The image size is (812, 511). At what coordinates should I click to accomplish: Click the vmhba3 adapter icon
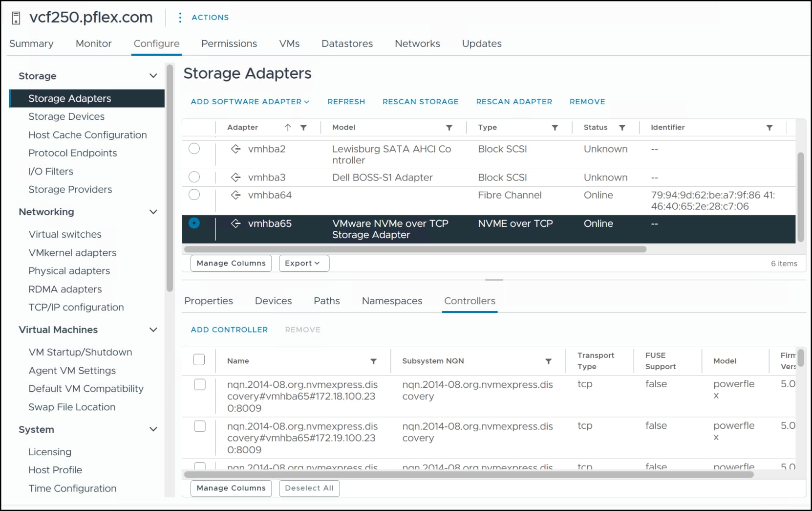tap(236, 178)
